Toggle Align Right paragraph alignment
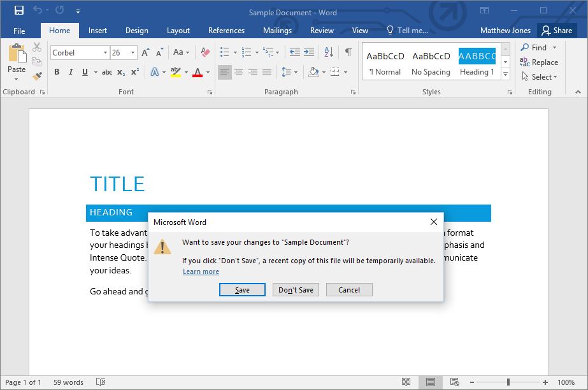The width and height of the screenshot is (588, 390). (253, 71)
